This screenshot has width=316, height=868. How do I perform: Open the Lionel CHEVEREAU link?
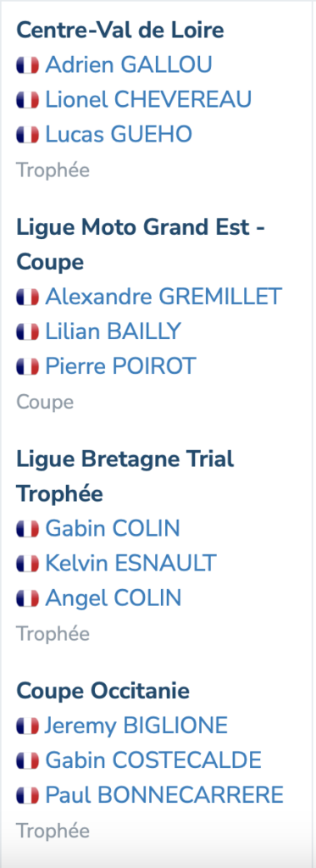tap(148, 100)
